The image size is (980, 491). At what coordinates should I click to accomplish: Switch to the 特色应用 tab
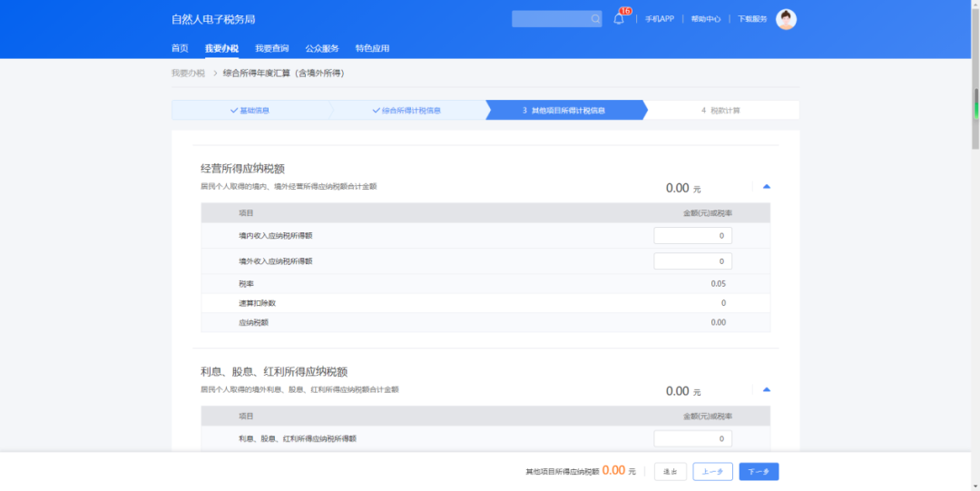pyautogui.click(x=373, y=48)
